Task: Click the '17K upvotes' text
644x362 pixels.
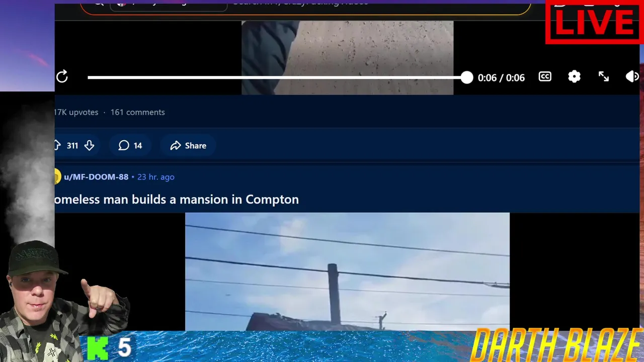Action: point(76,112)
